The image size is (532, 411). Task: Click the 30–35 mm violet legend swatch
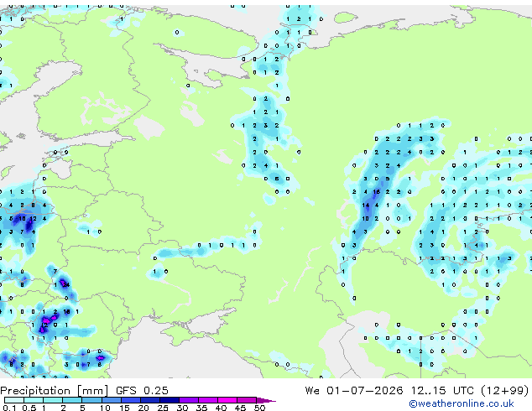[189, 400]
